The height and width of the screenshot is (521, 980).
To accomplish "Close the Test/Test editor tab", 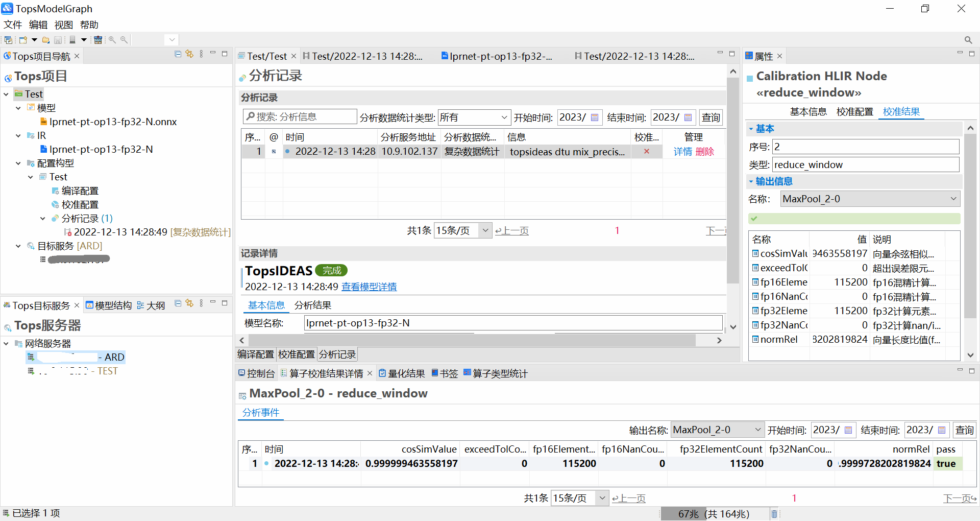I will pyautogui.click(x=294, y=56).
